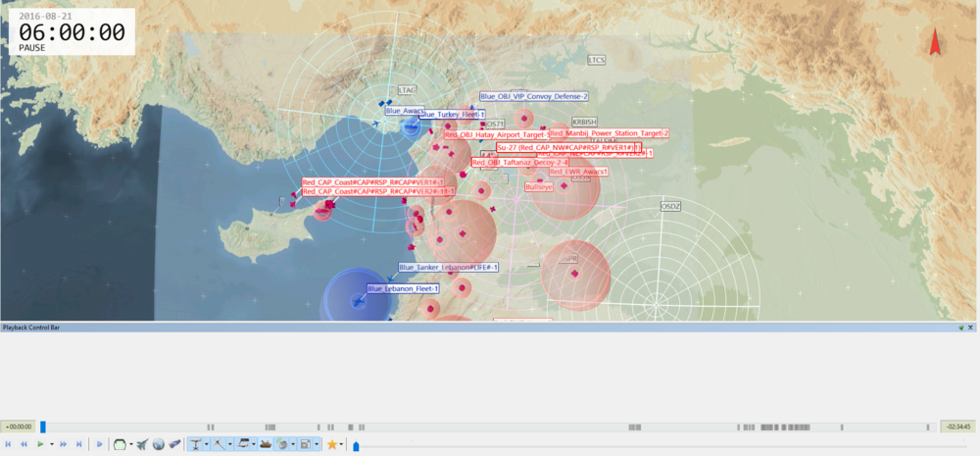Click the aircraft filter icon

tap(142, 444)
